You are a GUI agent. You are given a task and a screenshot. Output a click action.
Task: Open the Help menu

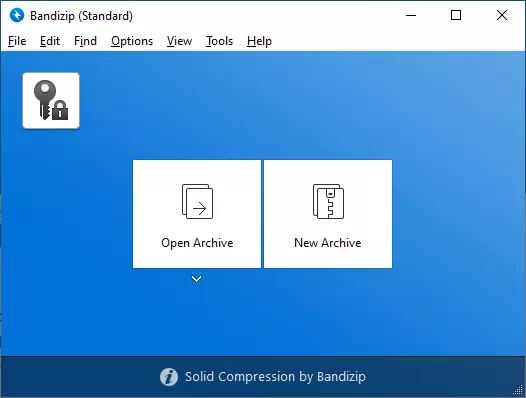pyautogui.click(x=259, y=41)
